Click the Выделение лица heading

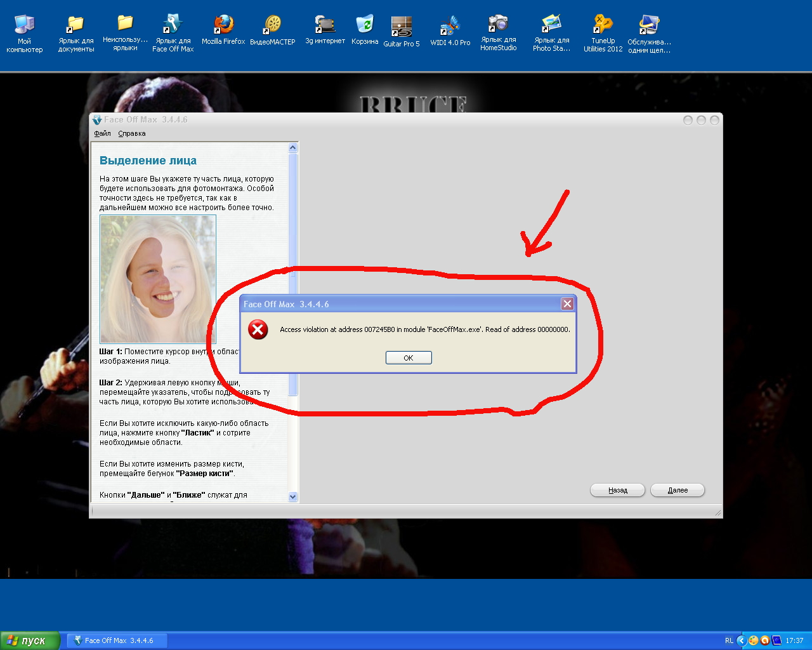pos(148,161)
